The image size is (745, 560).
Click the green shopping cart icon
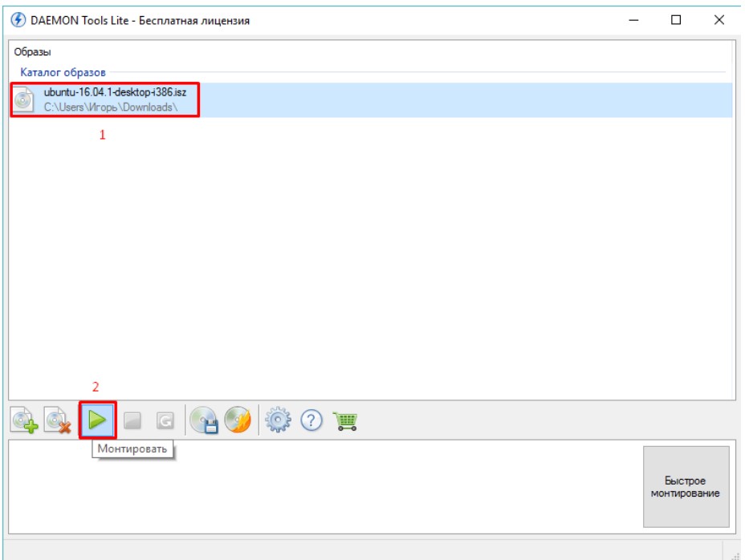point(345,420)
